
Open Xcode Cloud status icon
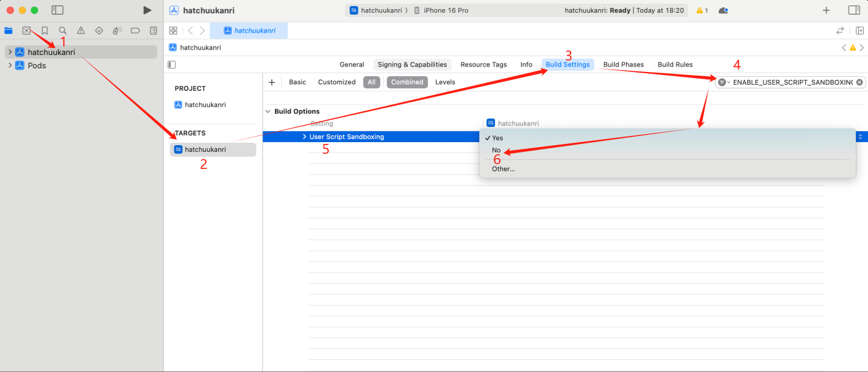point(724,10)
